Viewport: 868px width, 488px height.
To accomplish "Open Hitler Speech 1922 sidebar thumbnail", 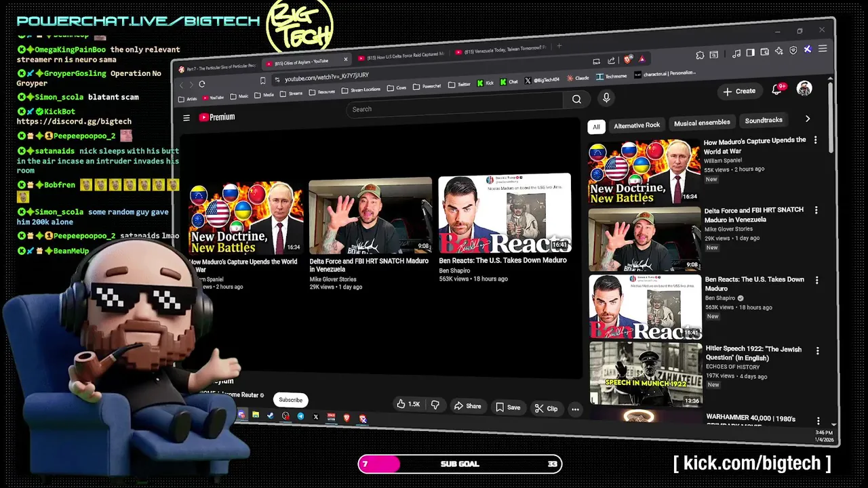I will [646, 374].
